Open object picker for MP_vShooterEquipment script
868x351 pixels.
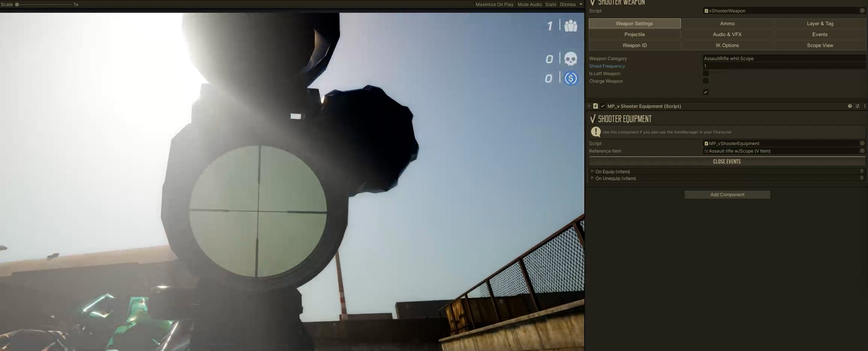coord(862,144)
